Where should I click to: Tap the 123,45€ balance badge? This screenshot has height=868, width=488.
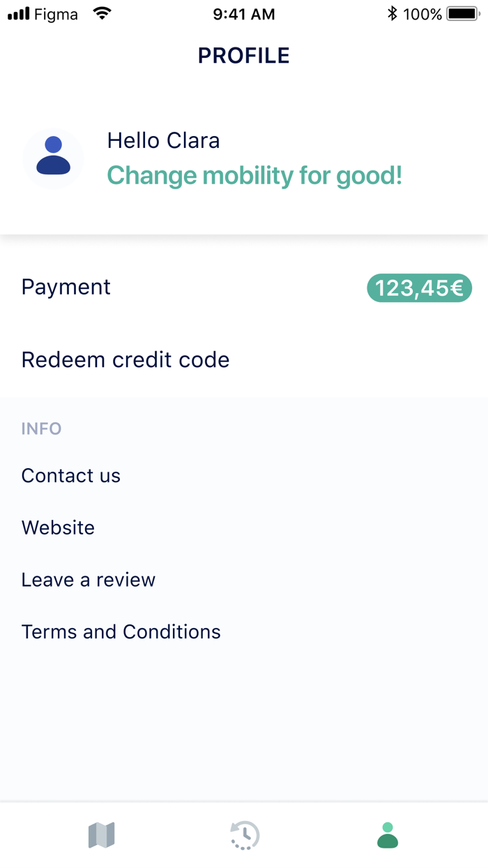coord(419,288)
